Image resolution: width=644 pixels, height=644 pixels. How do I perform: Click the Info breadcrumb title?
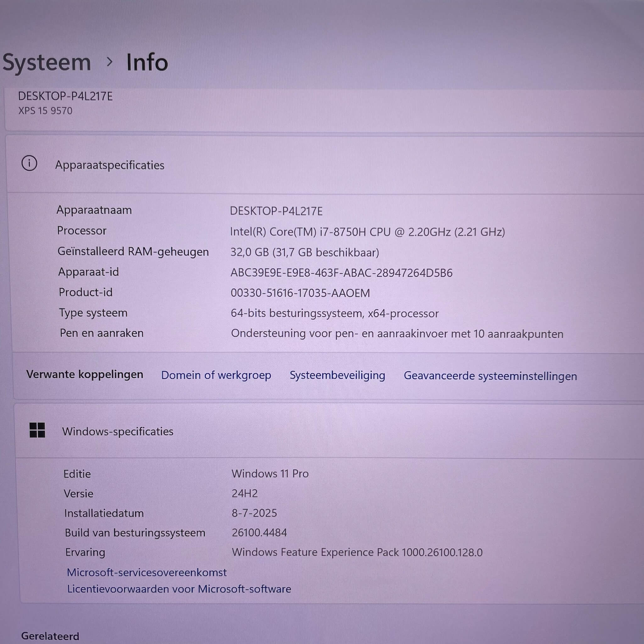click(147, 62)
